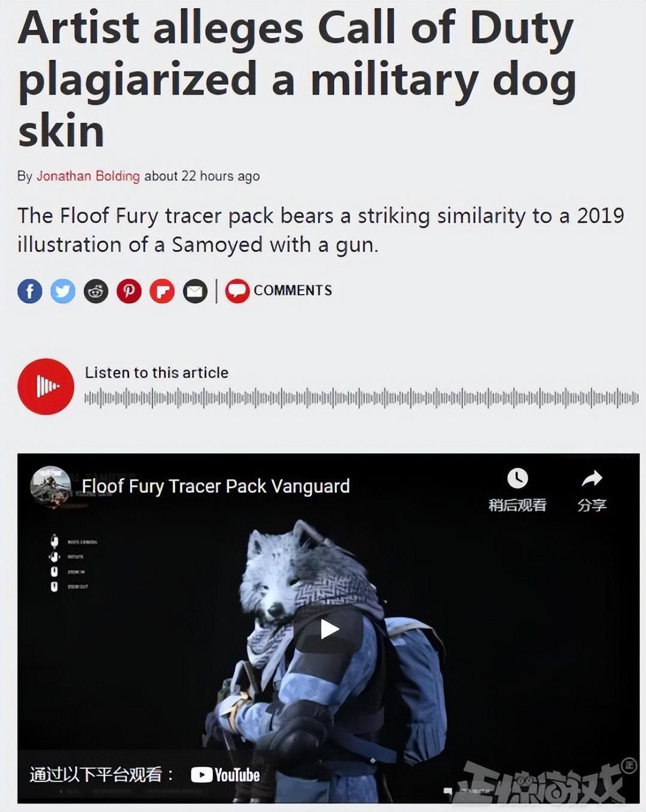Viewport: 646px width, 812px height.
Task: Play the Listen to this article audio
Action: point(46,386)
